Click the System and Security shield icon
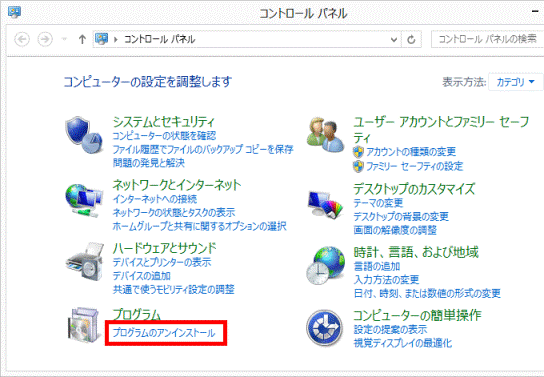 click(84, 135)
